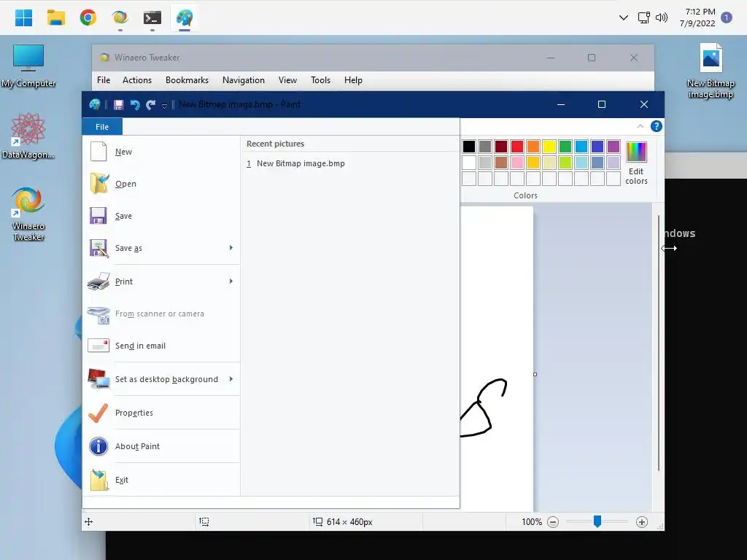This screenshot has width=747, height=560.
Task: Click the Paint palette icon in title bar
Action: 95,104
